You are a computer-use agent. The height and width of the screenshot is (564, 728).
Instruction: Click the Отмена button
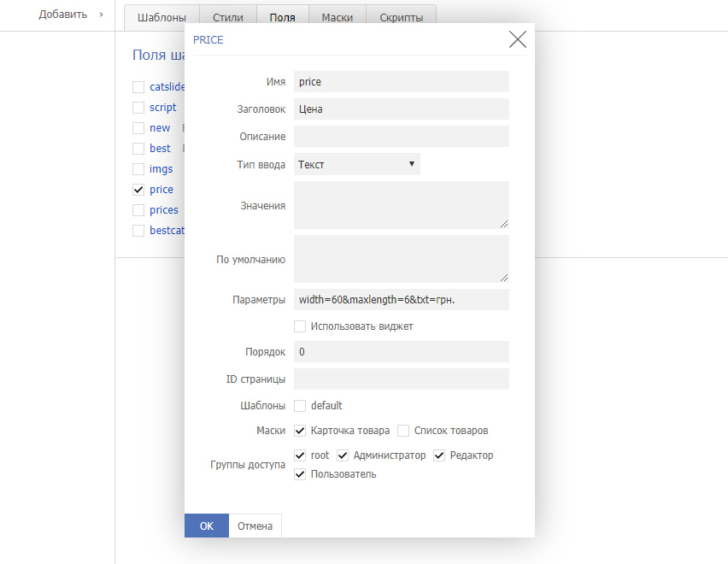(x=255, y=526)
